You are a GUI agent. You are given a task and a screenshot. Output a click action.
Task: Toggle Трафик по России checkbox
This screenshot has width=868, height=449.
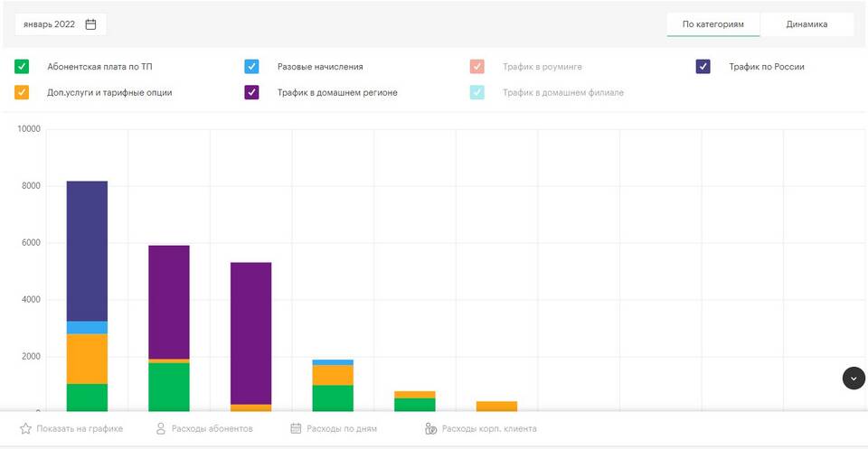pyautogui.click(x=703, y=67)
